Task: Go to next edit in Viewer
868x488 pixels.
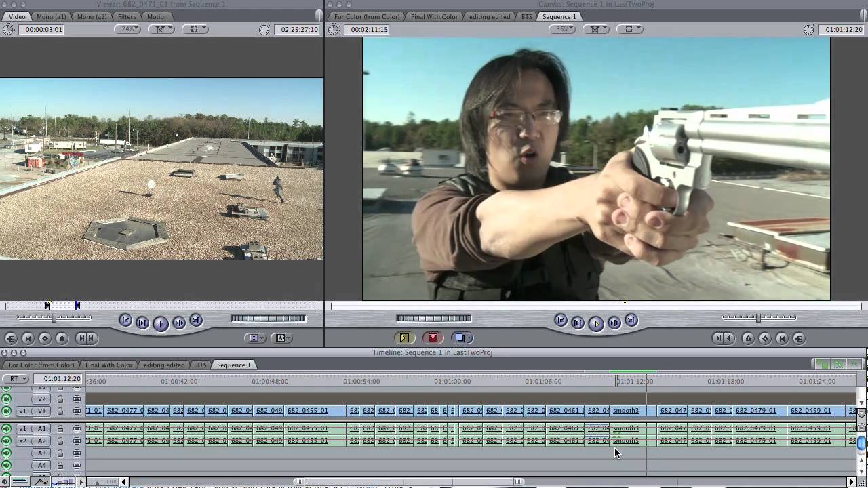Action: click(x=196, y=321)
